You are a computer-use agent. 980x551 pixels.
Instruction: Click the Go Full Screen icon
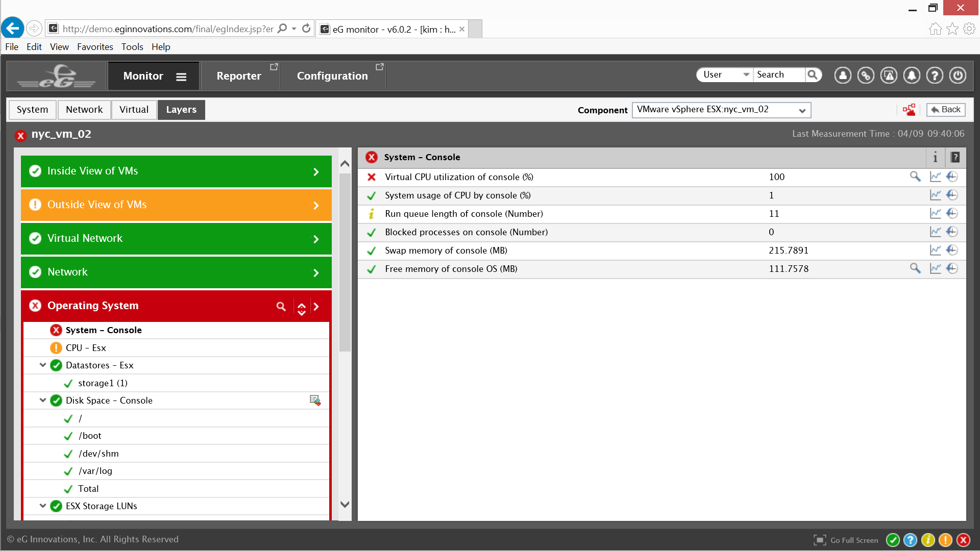(x=820, y=540)
